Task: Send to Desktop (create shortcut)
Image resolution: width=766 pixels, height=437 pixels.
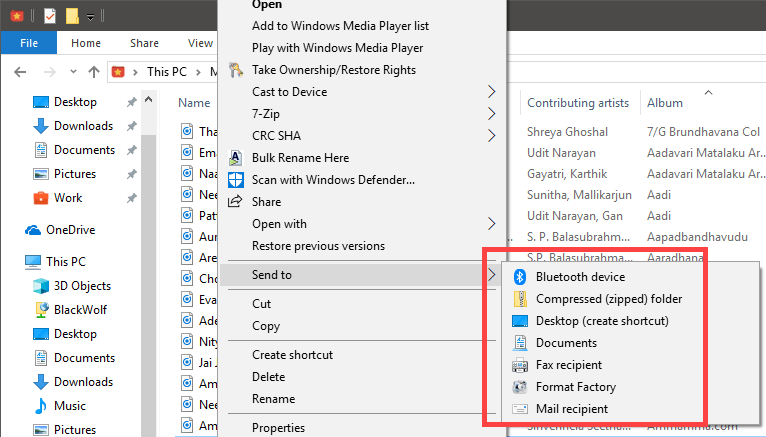Action: [x=602, y=321]
